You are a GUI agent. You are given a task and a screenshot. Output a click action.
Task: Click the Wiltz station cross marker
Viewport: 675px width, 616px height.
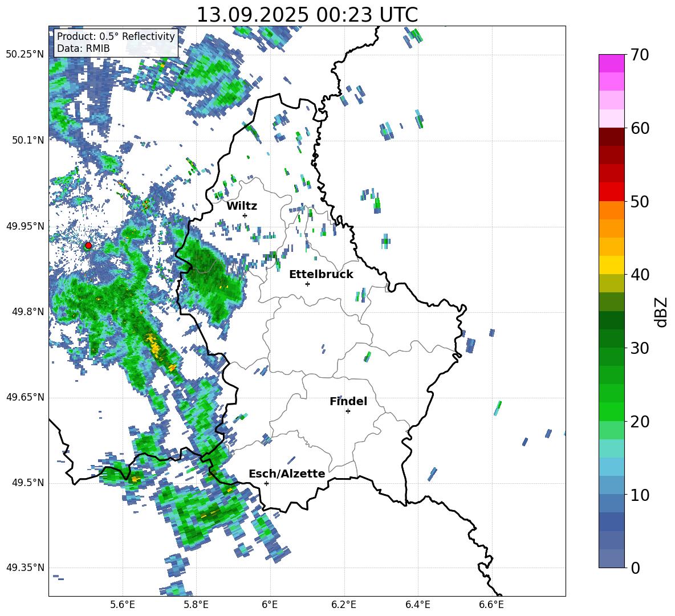point(245,215)
